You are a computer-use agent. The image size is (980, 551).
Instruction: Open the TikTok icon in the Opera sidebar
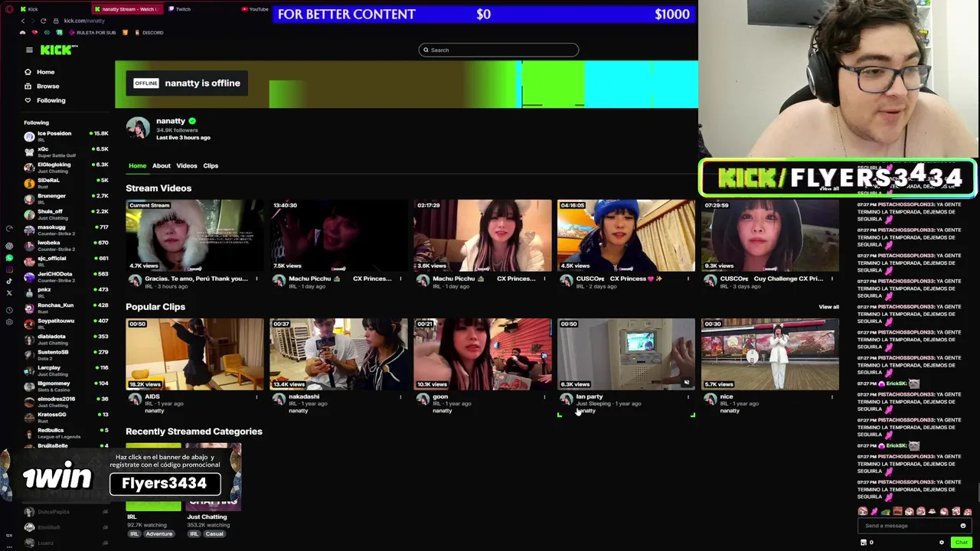pos(9,282)
